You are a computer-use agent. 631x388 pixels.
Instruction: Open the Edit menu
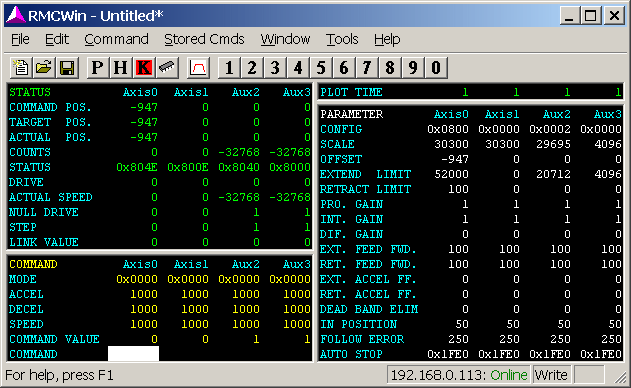(x=57, y=39)
